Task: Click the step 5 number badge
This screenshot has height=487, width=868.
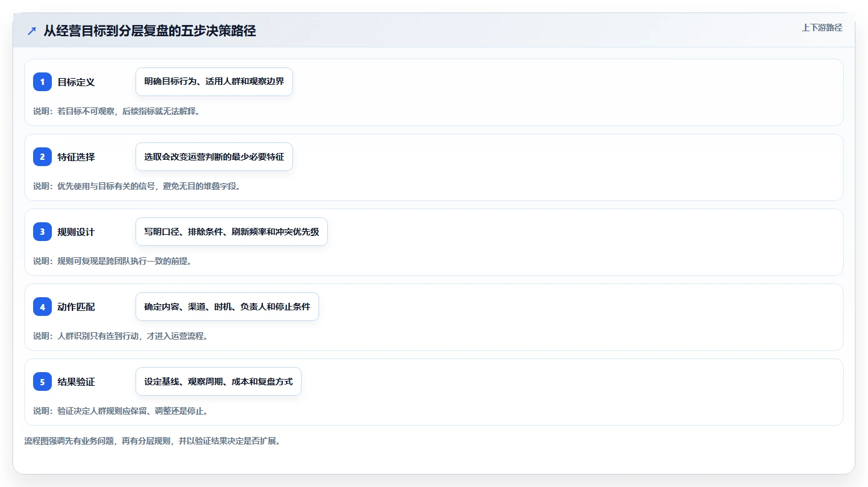Action: [42, 381]
